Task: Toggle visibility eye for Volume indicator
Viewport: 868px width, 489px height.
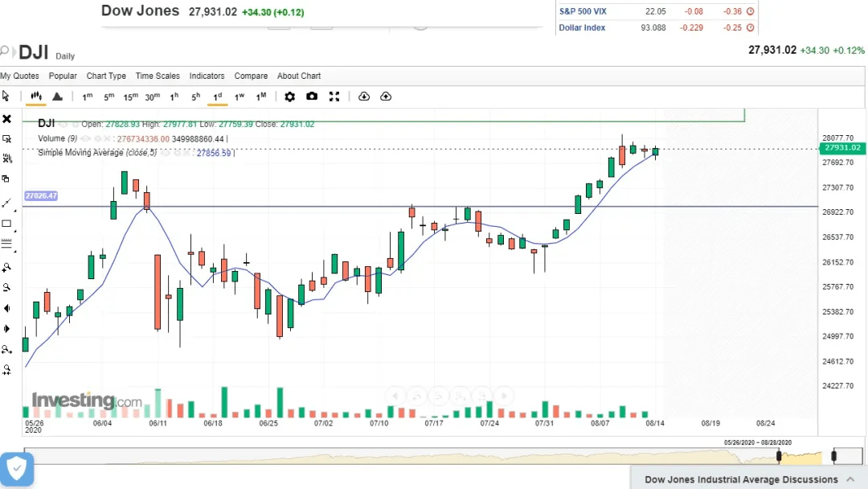Action: tap(86, 138)
